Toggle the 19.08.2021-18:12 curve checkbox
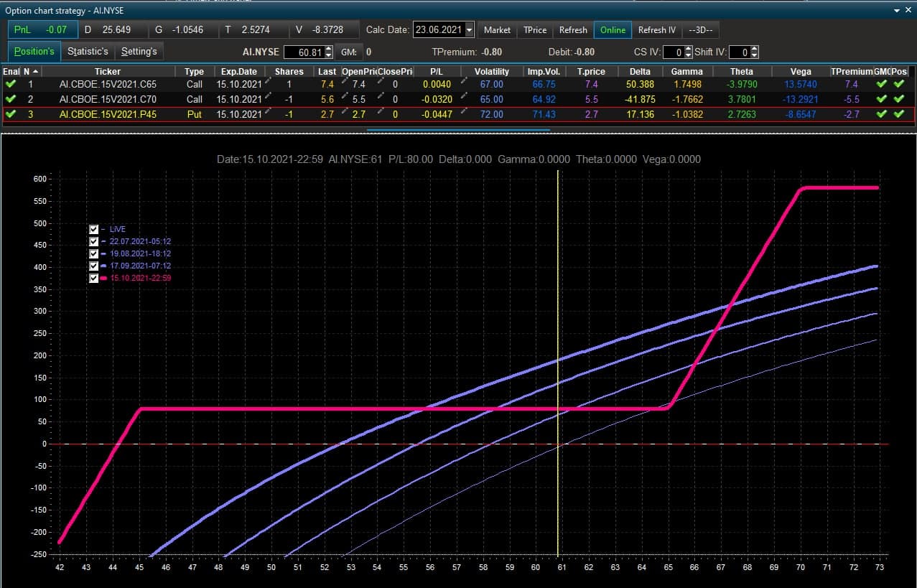Image resolution: width=917 pixels, height=588 pixels. click(x=94, y=253)
